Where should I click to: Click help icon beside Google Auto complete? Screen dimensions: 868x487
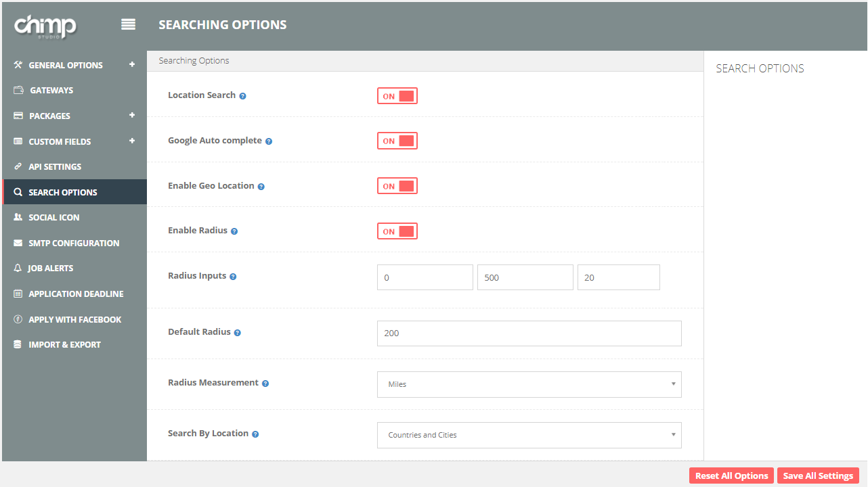click(x=269, y=141)
